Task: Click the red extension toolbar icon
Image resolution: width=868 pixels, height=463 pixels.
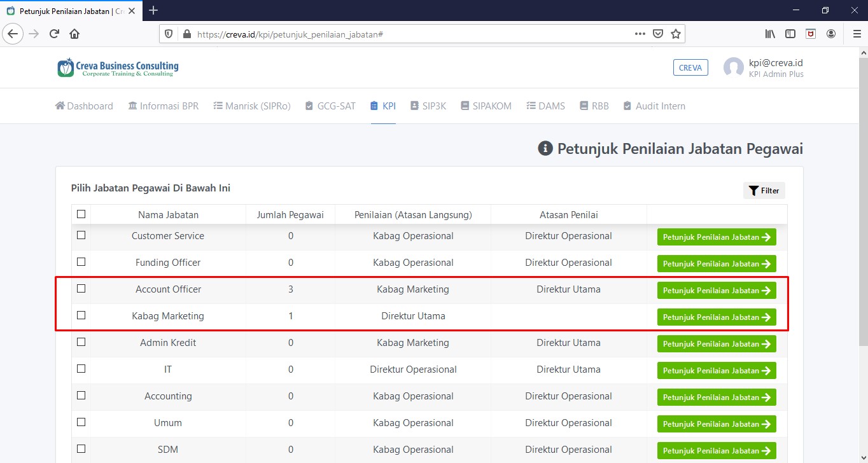Action: pos(811,34)
